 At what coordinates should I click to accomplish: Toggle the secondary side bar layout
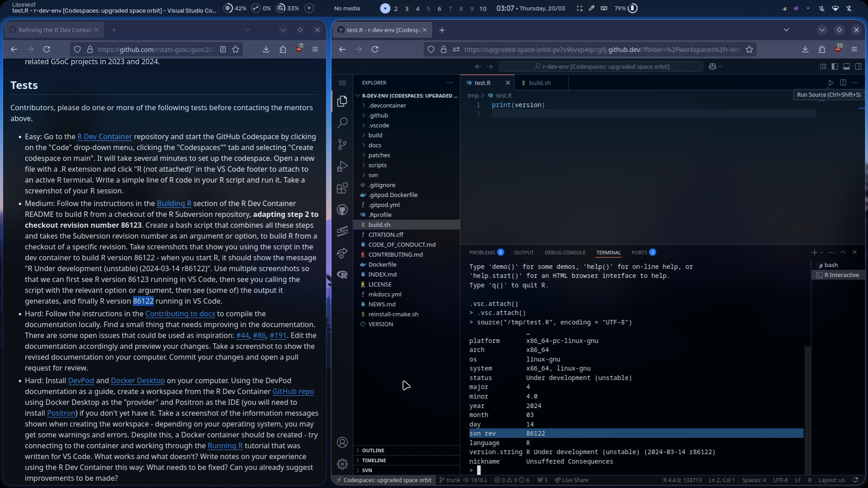(858, 66)
